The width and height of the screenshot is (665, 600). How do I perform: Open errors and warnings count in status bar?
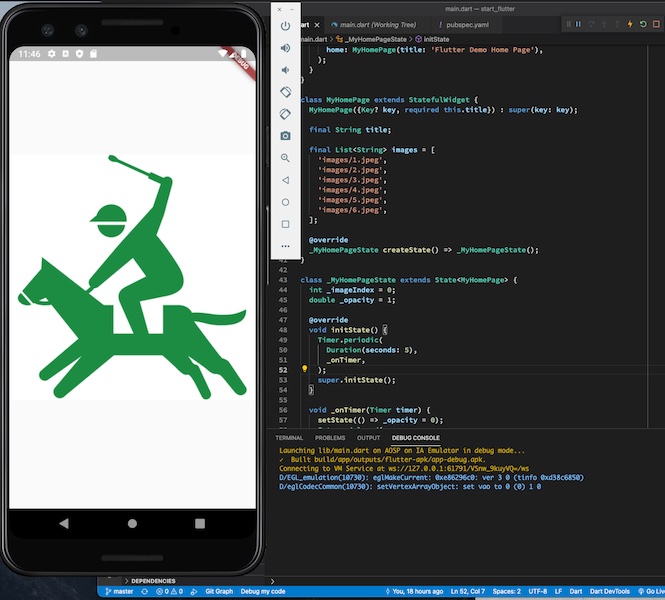pos(169,592)
